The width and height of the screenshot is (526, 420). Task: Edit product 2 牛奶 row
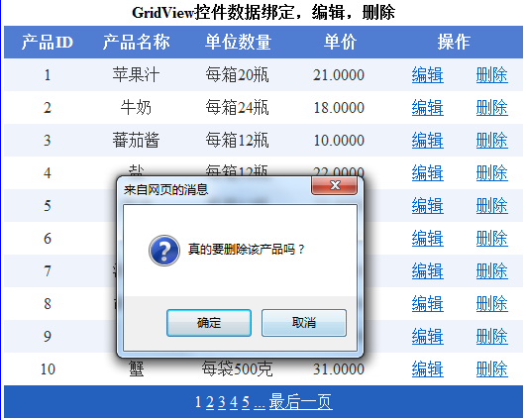pyautogui.click(x=427, y=108)
